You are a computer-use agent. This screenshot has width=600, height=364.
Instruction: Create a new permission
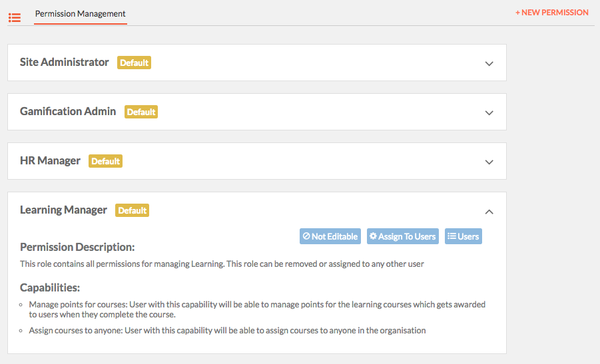coord(552,13)
